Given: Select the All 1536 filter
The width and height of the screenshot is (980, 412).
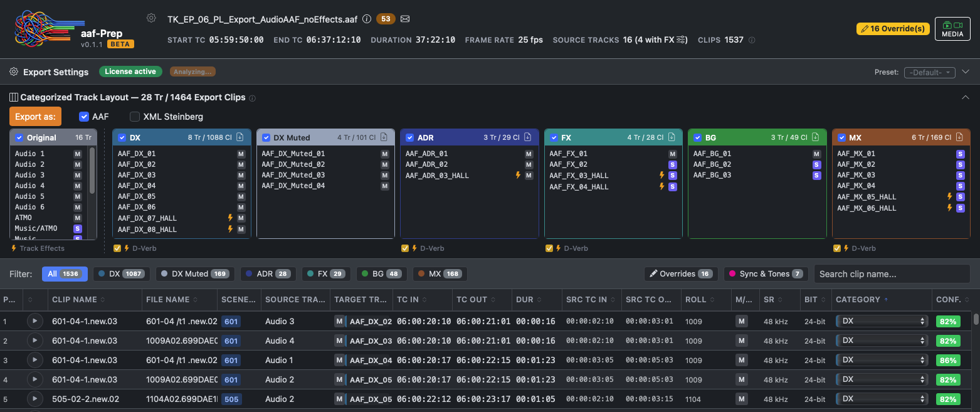Looking at the screenshot, I should pyautogui.click(x=65, y=274).
